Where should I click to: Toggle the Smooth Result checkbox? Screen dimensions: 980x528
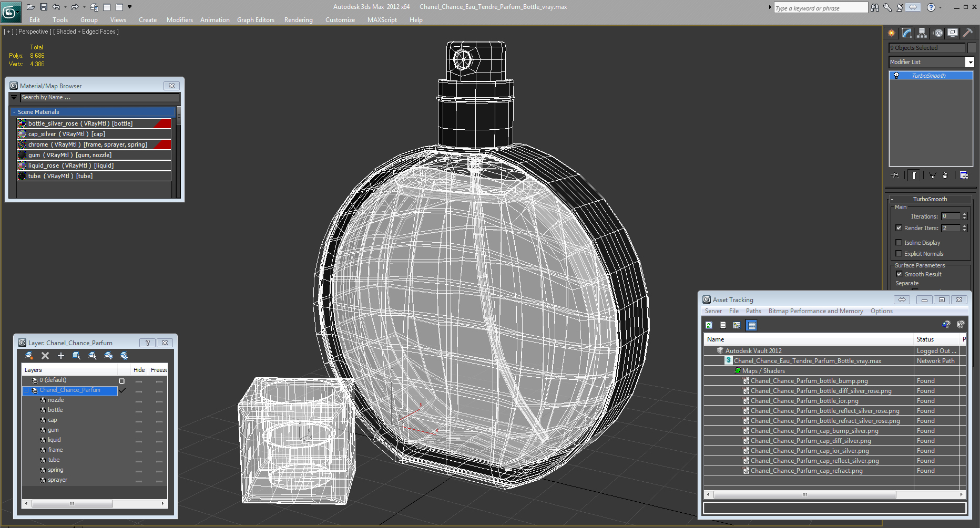[899, 274]
